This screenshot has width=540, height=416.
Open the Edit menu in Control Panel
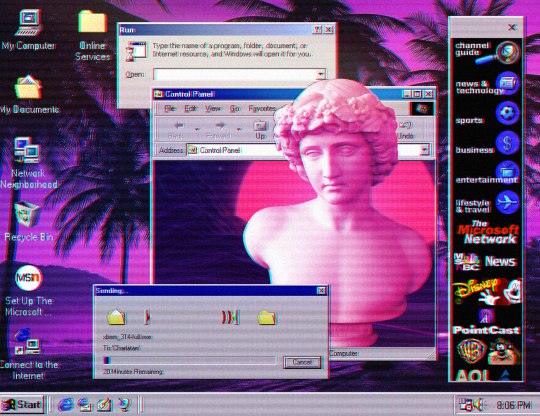click(x=190, y=109)
